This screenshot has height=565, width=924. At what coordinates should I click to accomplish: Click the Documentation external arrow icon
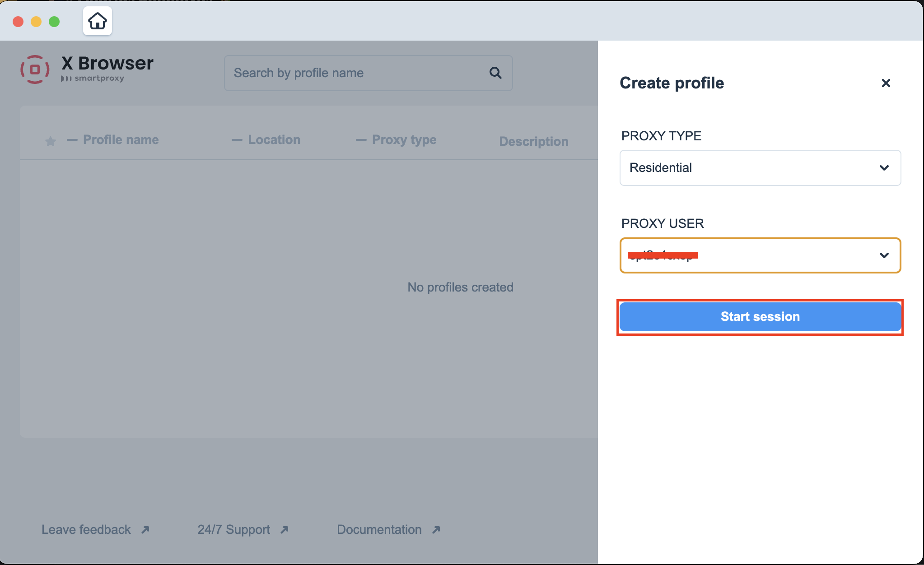[436, 530]
